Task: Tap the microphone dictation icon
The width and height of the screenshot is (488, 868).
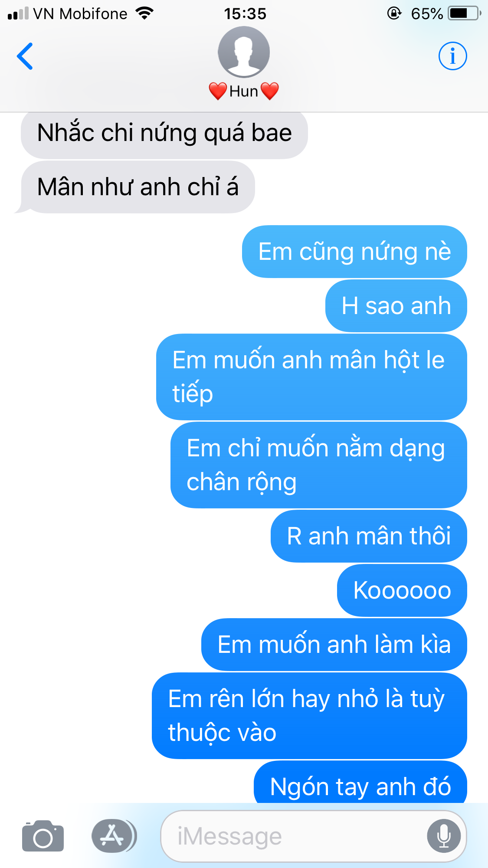Action: tap(444, 835)
